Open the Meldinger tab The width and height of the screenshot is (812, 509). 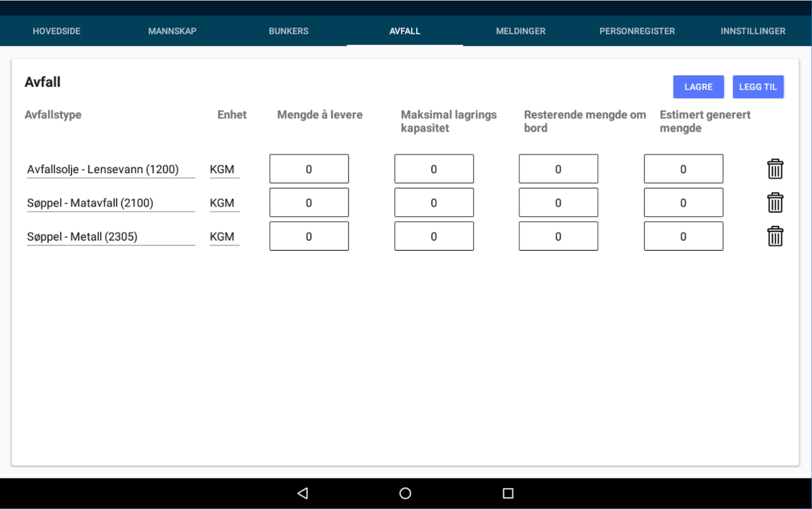521,31
